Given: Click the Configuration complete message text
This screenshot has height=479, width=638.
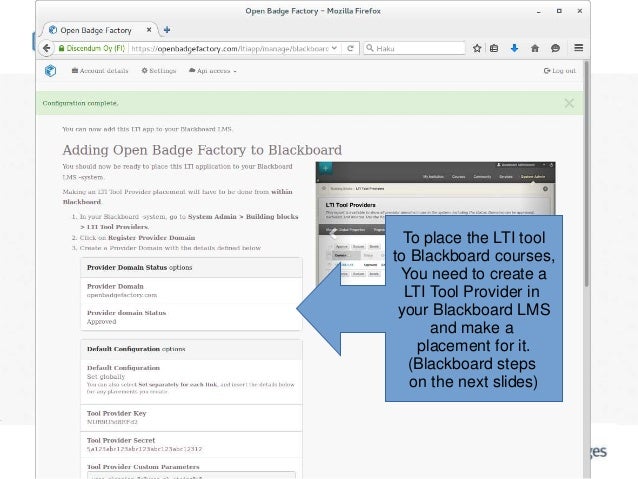Looking at the screenshot, I should click(x=81, y=103).
